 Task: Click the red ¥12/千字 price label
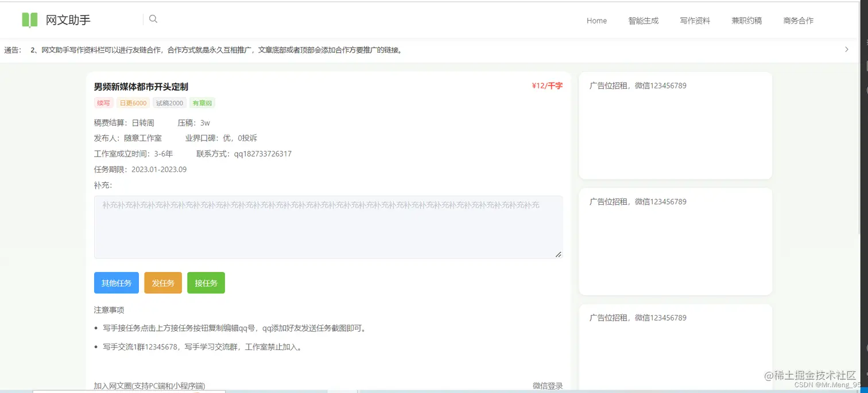[x=546, y=85]
